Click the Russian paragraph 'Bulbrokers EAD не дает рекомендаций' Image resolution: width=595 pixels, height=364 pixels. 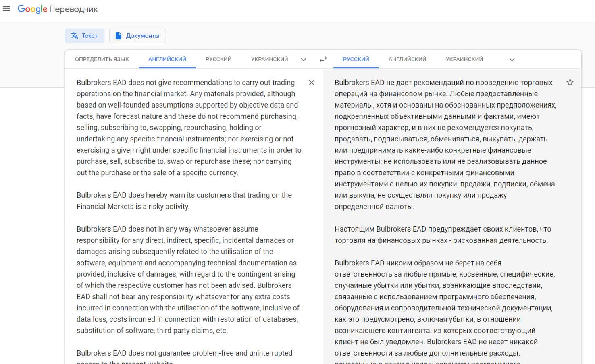[445, 145]
